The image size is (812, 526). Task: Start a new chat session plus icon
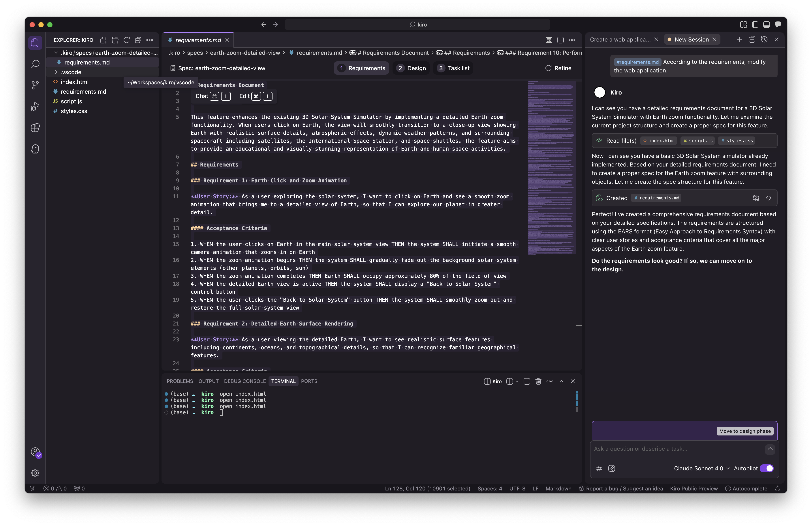click(739, 40)
